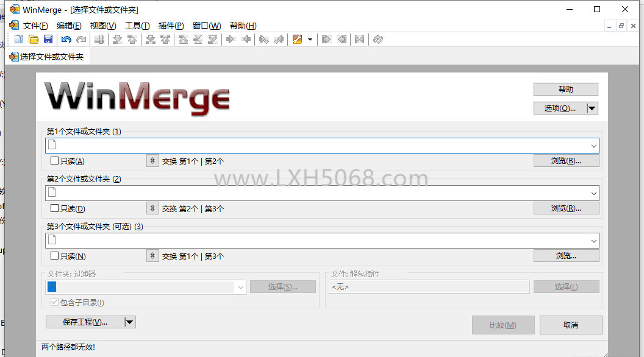Click the 取消 button
This screenshot has width=644, height=357.
tap(571, 325)
